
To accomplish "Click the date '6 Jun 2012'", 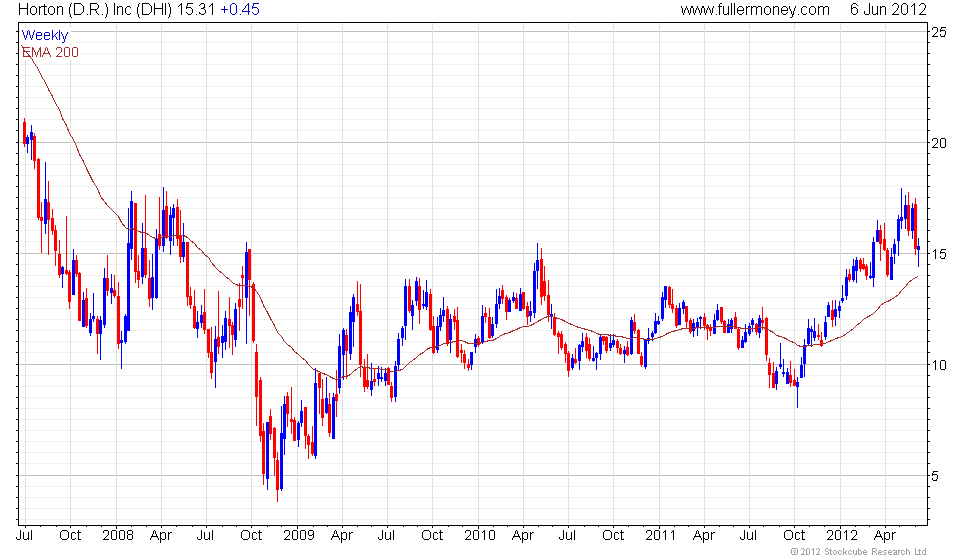I will (x=888, y=9).
